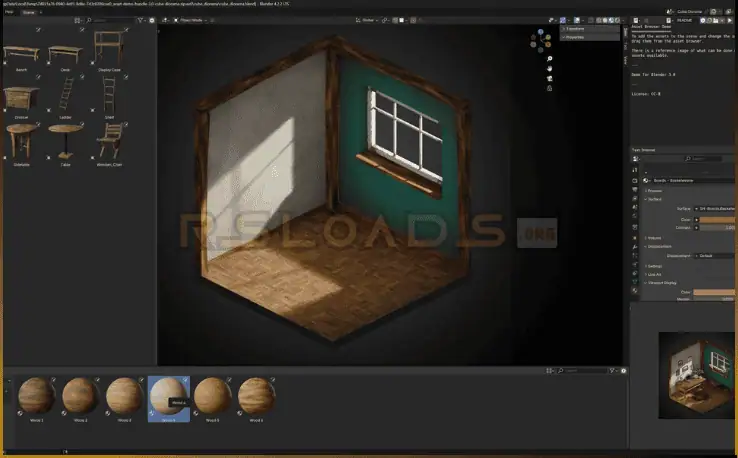Open filter funnel in materials asset browser
Image resolution: width=738 pixels, height=458 pixels.
pyautogui.click(x=613, y=371)
